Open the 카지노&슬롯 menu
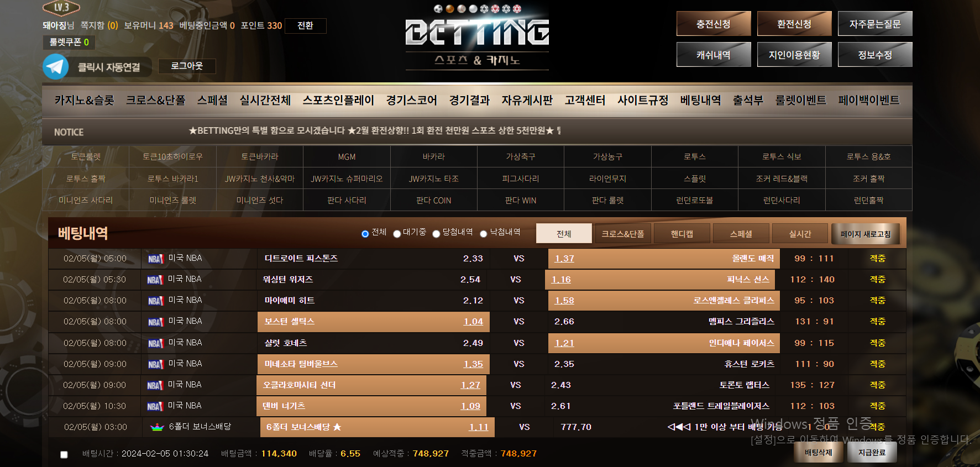This screenshot has height=467, width=980. click(x=84, y=100)
